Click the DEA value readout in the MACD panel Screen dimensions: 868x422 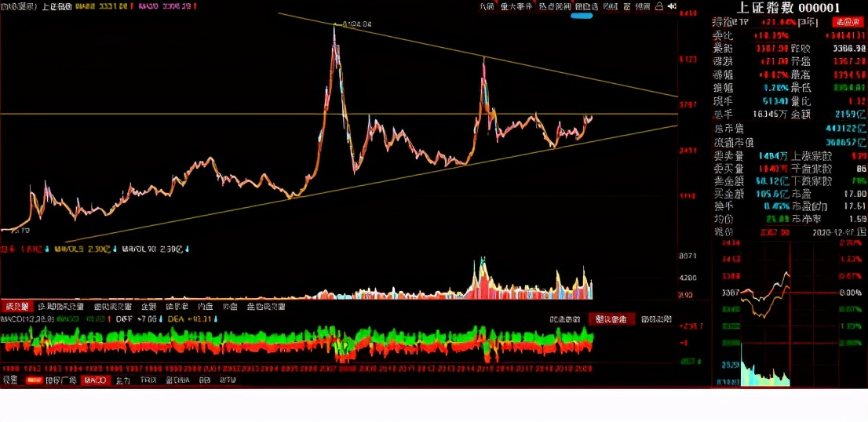[190, 319]
